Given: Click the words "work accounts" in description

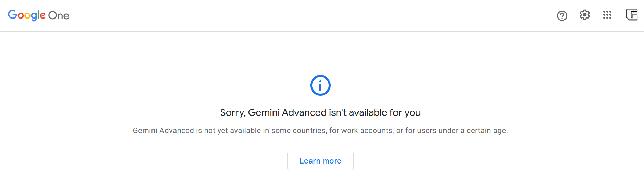Looking at the screenshot, I should [x=367, y=131].
